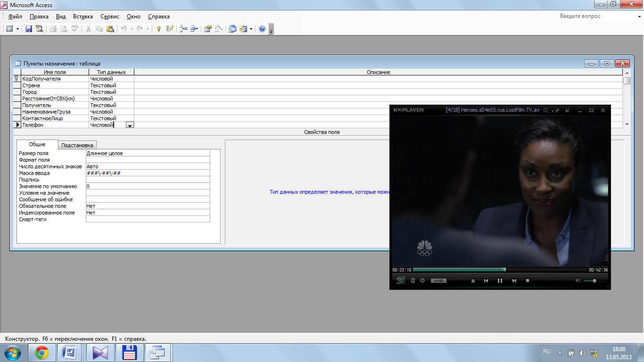Click data type cell of Получатель row
The height and width of the screenshot is (362, 644).
(x=111, y=105)
